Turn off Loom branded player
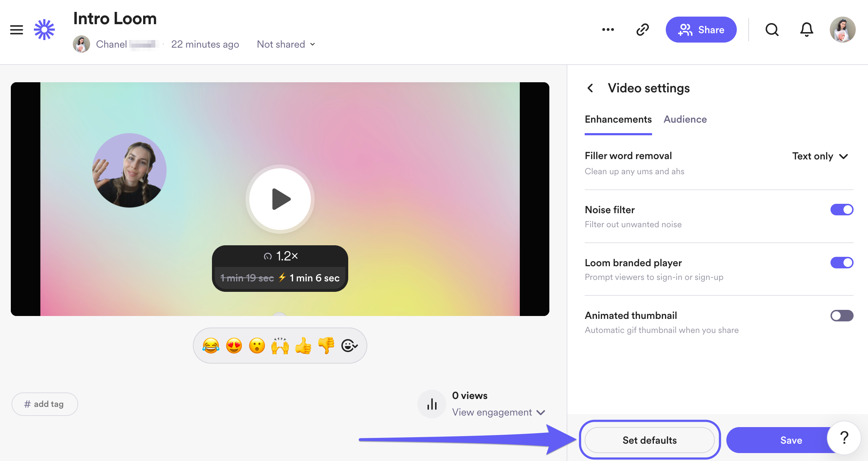 [842, 263]
